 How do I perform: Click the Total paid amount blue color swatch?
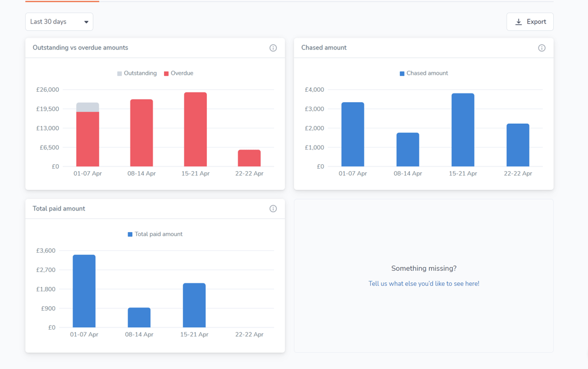[129, 234]
